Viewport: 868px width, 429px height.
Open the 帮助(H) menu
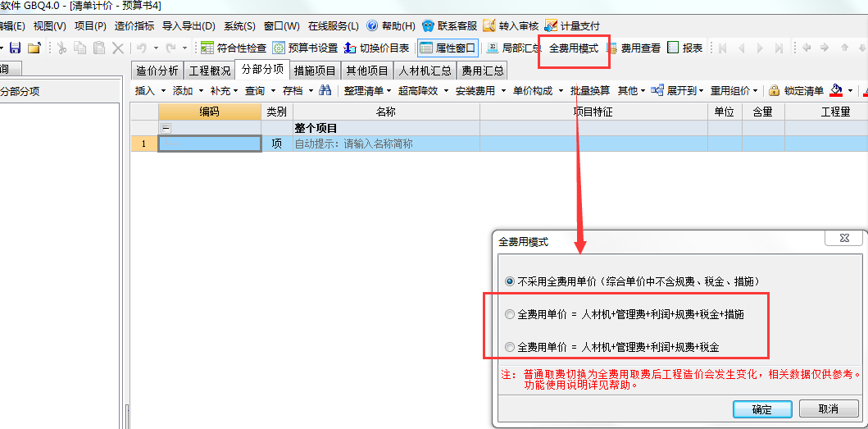click(391, 25)
